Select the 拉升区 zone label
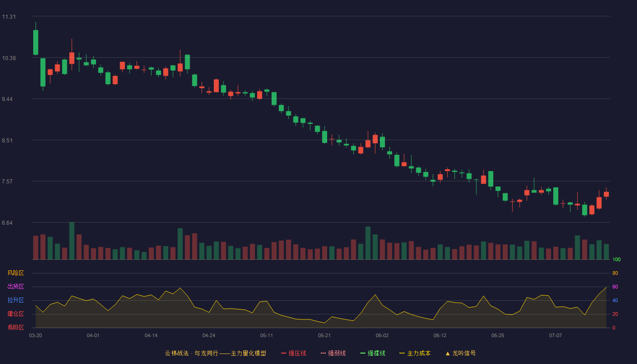Image resolution: width=637 pixels, height=364 pixels. tap(15, 300)
